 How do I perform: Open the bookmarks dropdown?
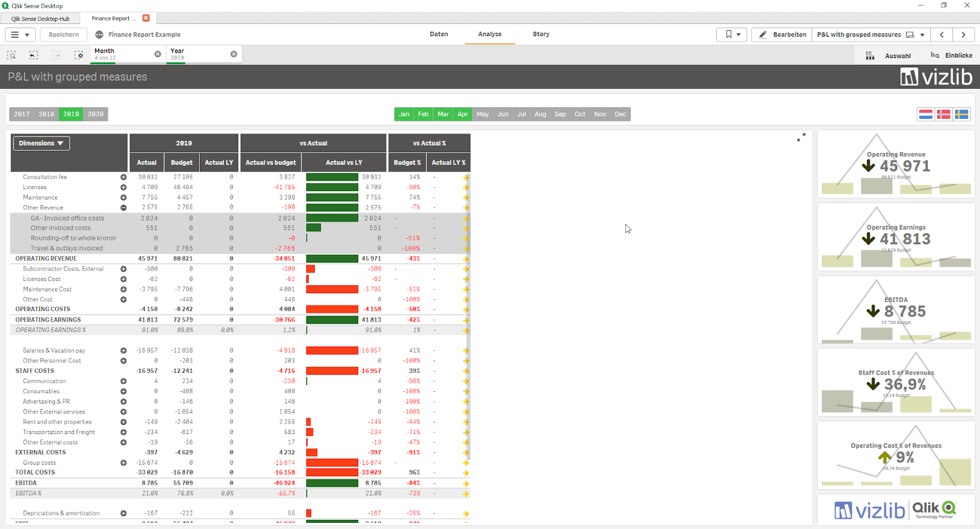coord(733,34)
